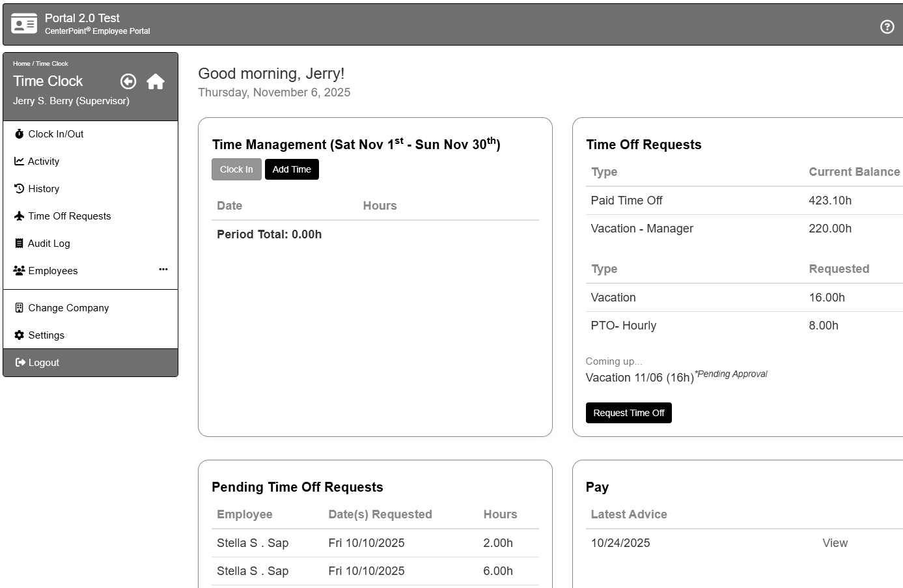903x588 pixels.
Task: View the 10/24/2025 pay advice
Action: (x=835, y=543)
